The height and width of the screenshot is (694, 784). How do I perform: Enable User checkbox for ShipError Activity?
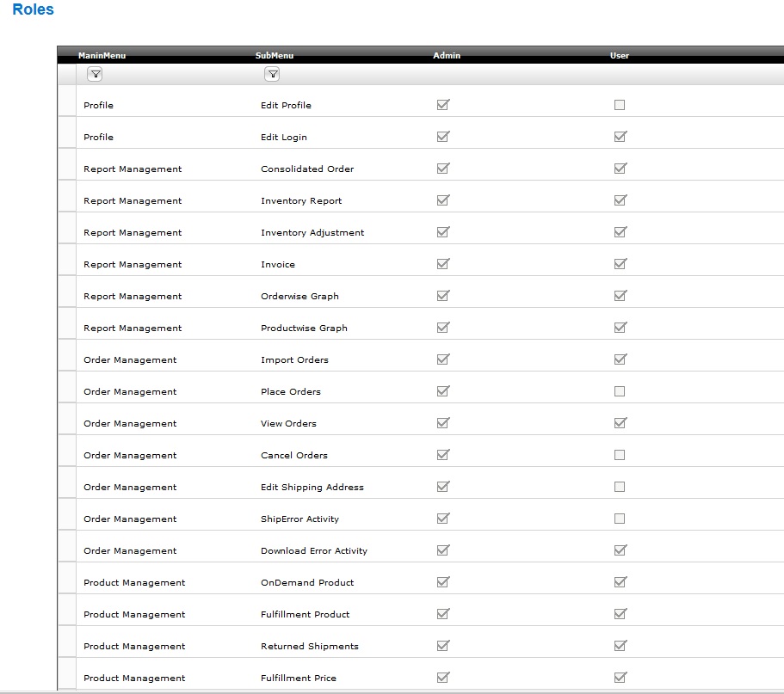pos(620,519)
